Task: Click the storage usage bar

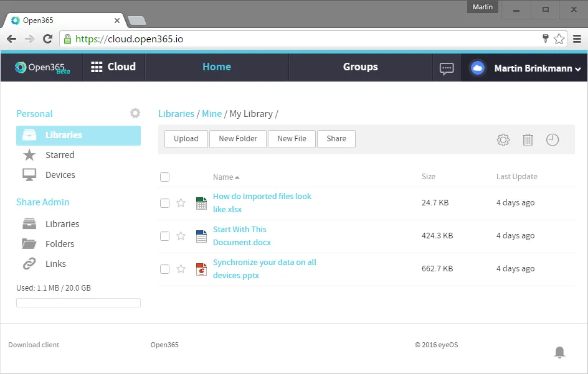Action: point(78,302)
